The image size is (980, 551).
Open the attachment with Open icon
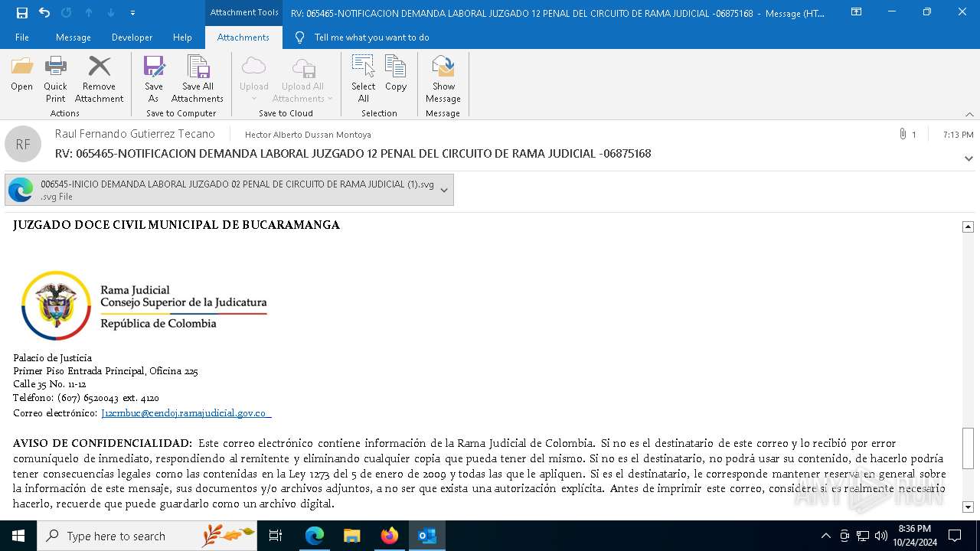[x=21, y=74]
